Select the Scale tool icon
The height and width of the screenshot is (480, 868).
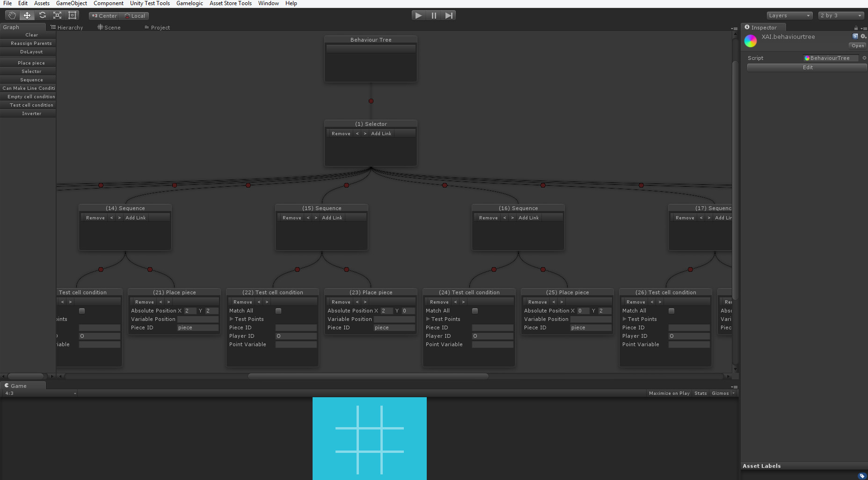pyautogui.click(x=57, y=15)
